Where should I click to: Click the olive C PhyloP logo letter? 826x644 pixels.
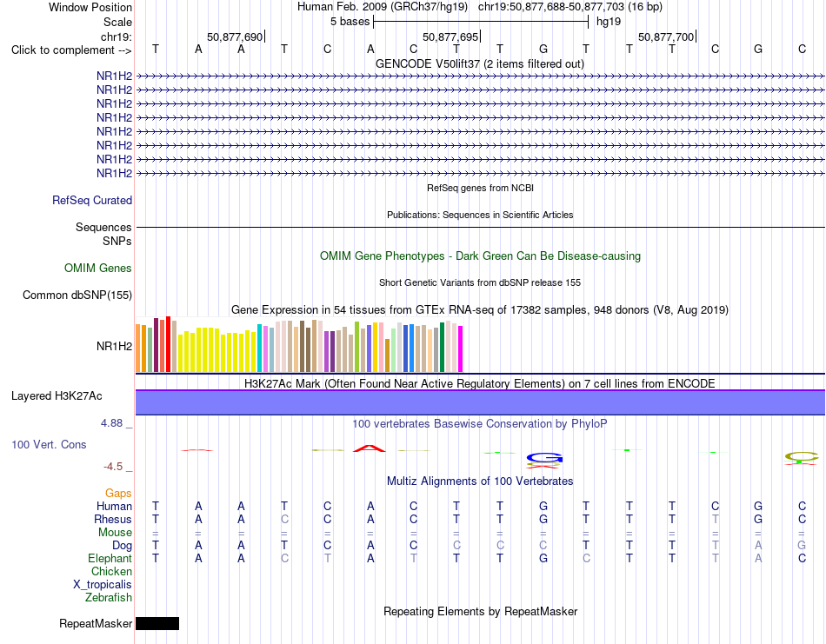(802, 456)
